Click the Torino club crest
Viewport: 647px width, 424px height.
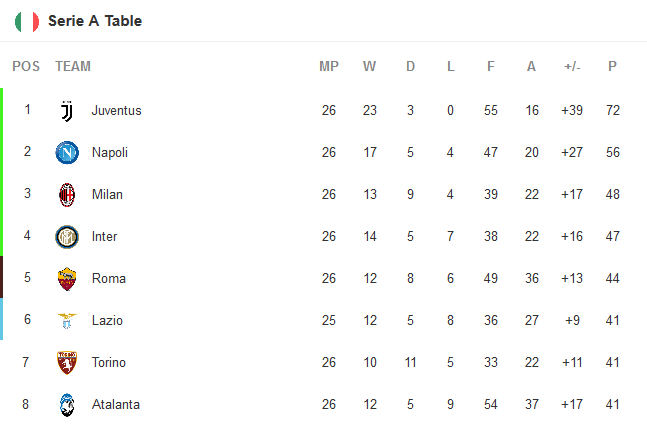[x=67, y=362]
